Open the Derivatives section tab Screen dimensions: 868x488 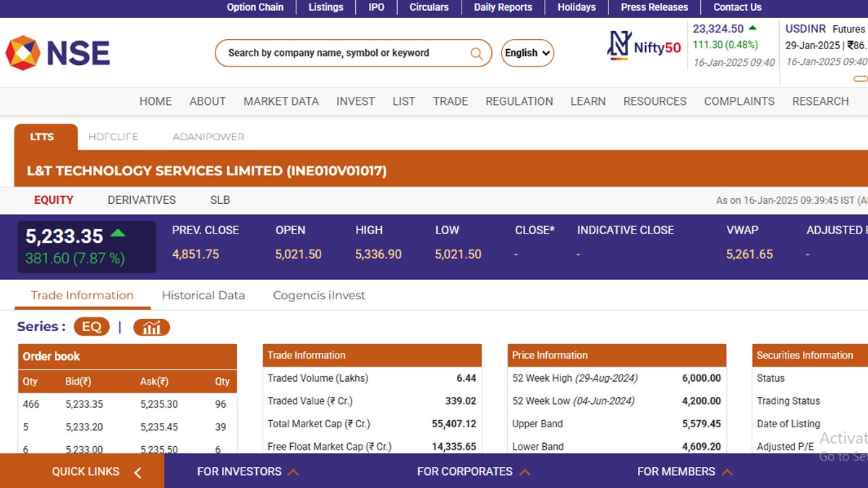[x=142, y=200]
